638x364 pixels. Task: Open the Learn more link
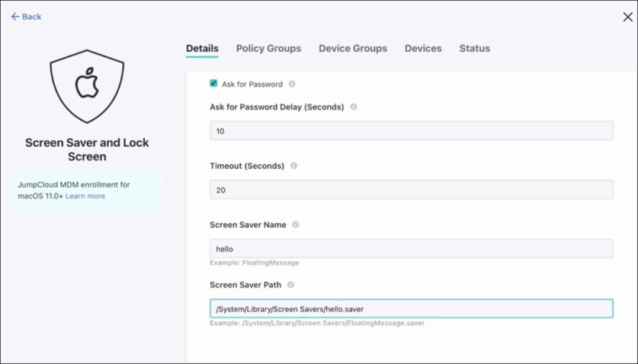click(x=85, y=196)
